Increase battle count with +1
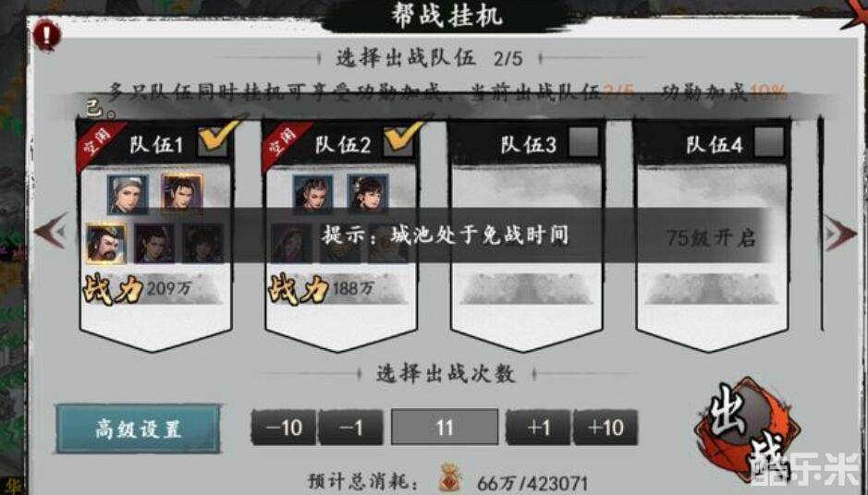This screenshot has height=495, width=868. coord(539,428)
